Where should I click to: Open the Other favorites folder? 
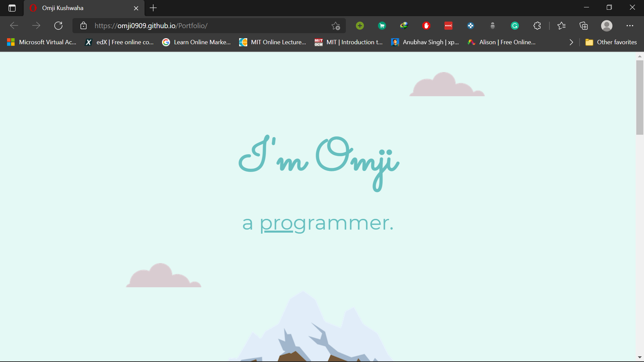point(611,42)
